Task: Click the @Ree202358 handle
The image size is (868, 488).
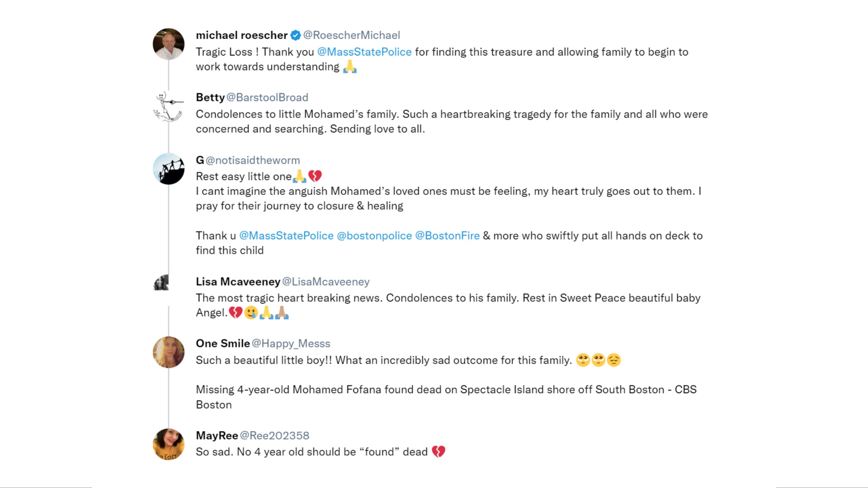Action: [x=274, y=436]
